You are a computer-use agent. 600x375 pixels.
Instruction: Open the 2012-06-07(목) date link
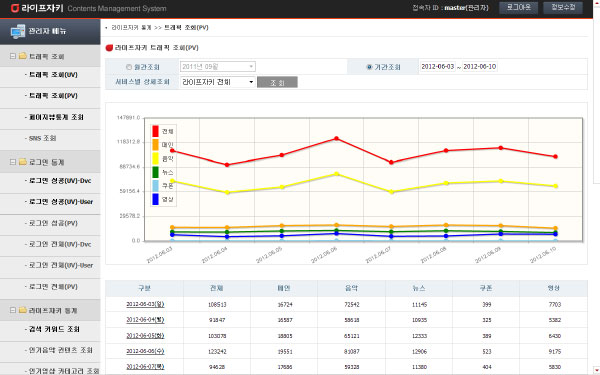[145, 367]
